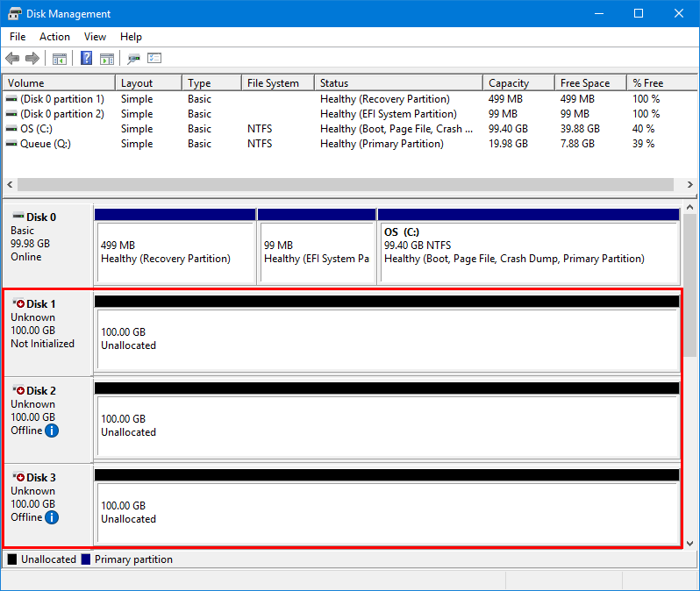Click the blue info icon on Disk 3
The width and height of the screenshot is (700, 591).
click(x=52, y=517)
